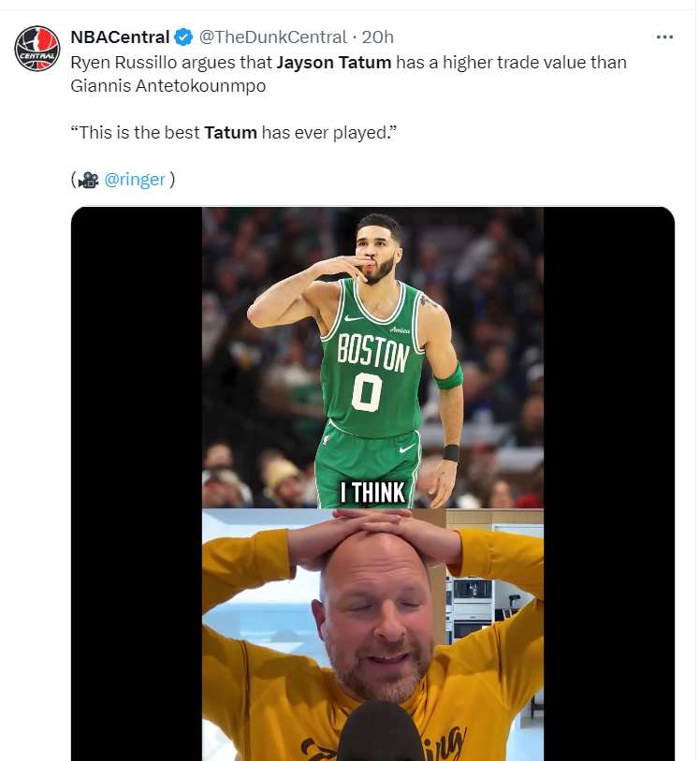Click bold Jayson Tatum in first sentence
Image resolution: width=700 pixels, height=761 pixels.
[333, 63]
